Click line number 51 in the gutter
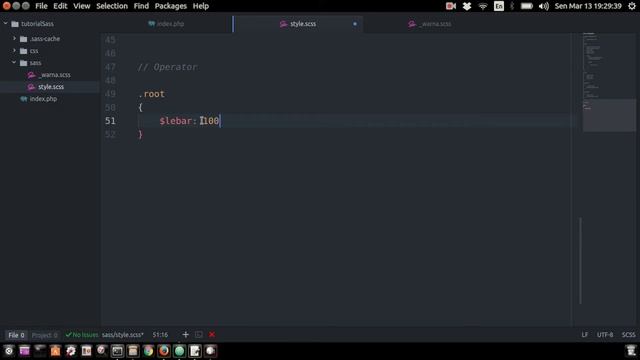The width and height of the screenshot is (640, 360). coord(110,121)
